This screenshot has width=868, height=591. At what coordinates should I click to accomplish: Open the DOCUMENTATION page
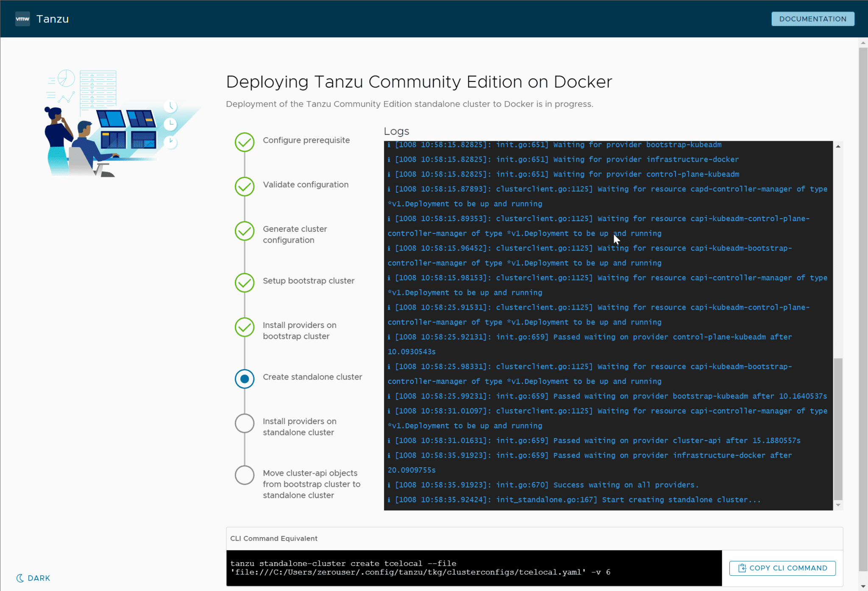coord(812,19)
